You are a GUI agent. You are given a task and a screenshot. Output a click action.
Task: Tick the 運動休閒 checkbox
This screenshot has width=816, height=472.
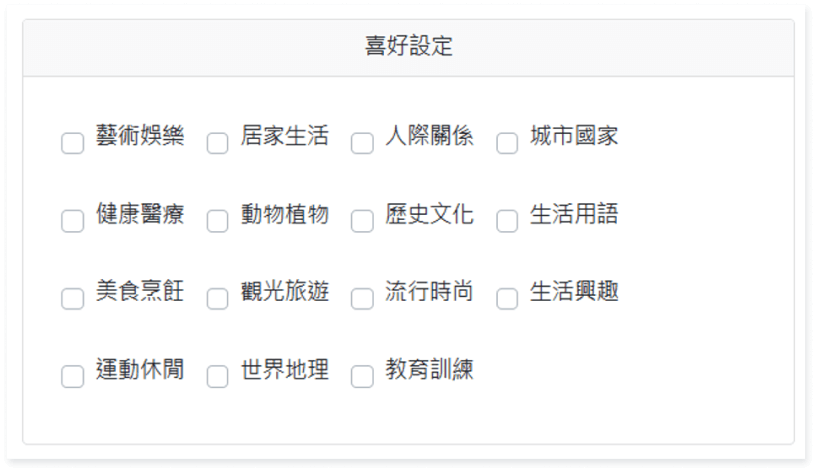72,376
